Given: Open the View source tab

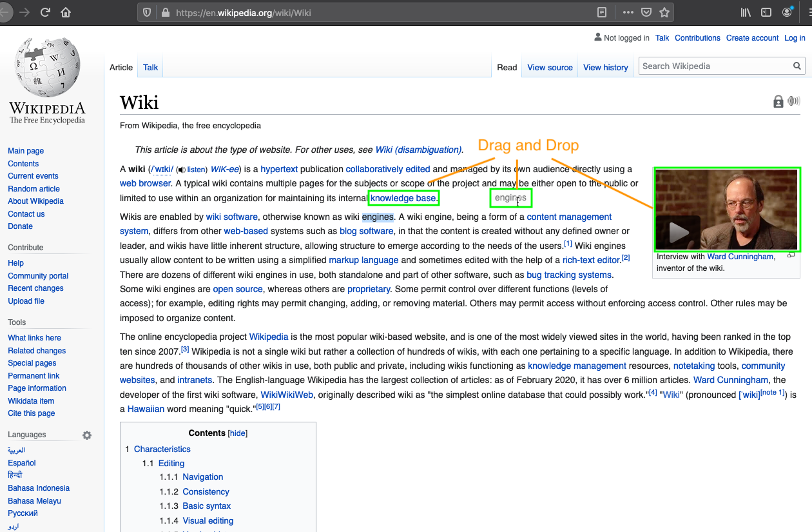Looking at the screenshot, I should click(x=550, y=67).
